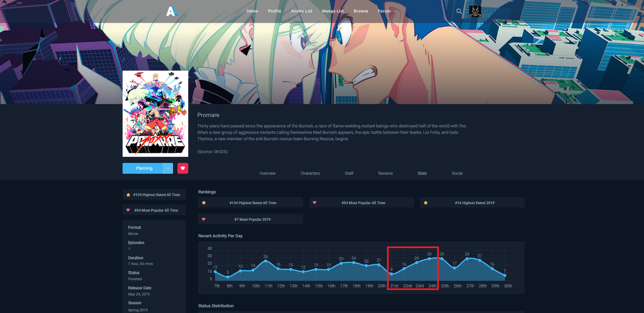Screen dimensions: 644x313
Task: Switch to the Staff tab
Action: tap(349, 173)
